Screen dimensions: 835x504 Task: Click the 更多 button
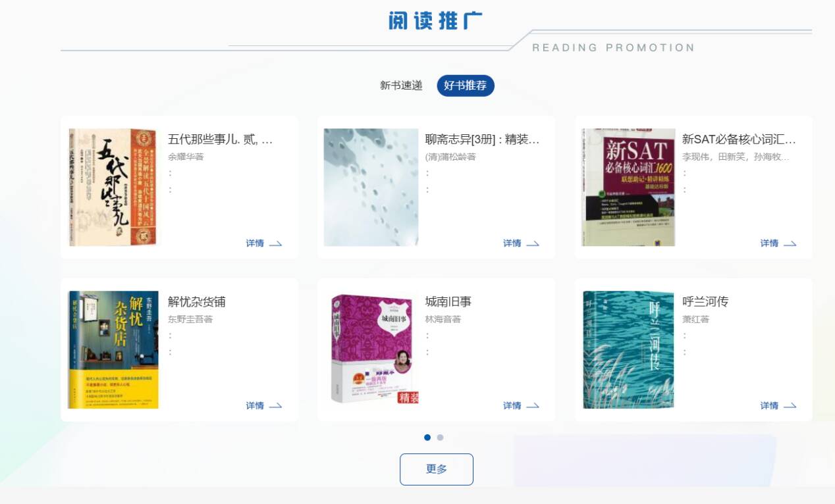[x=437, y=469]
